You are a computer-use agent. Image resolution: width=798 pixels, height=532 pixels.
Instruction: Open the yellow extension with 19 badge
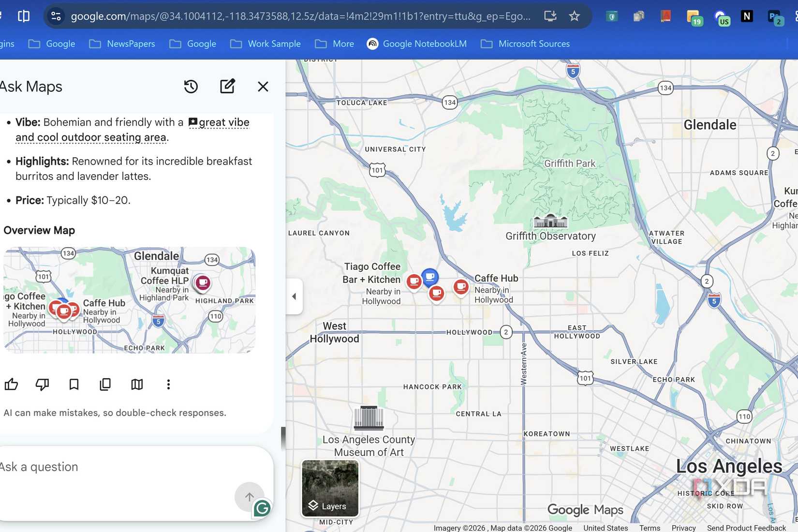tap(694, 17)
